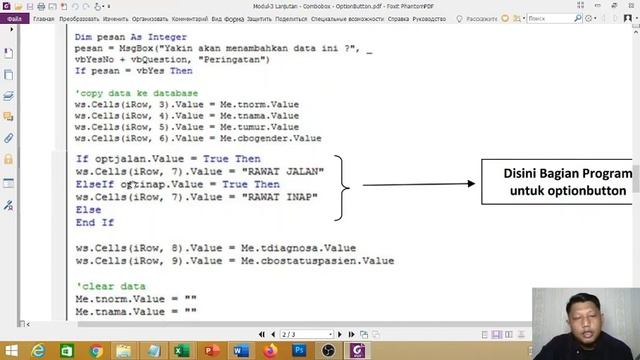Screen dimensions: 640x360
Task: Open the Digital signatures pen panel
Action: click(9, 205)
